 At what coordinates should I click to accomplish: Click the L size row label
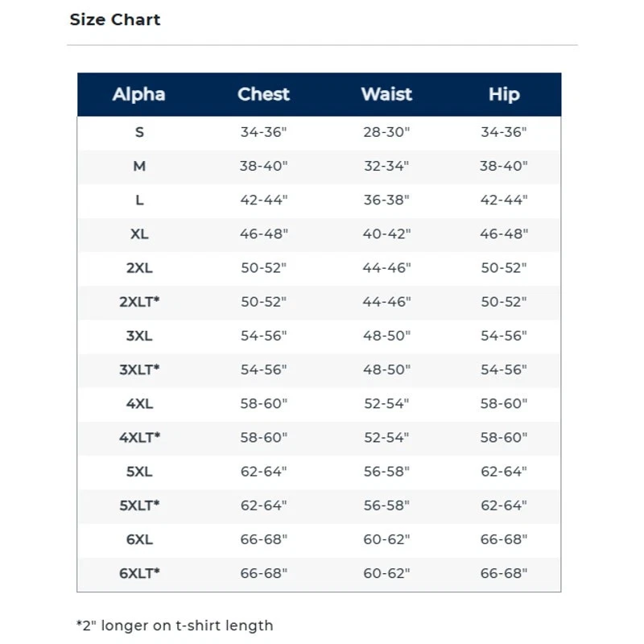[139, 200]
